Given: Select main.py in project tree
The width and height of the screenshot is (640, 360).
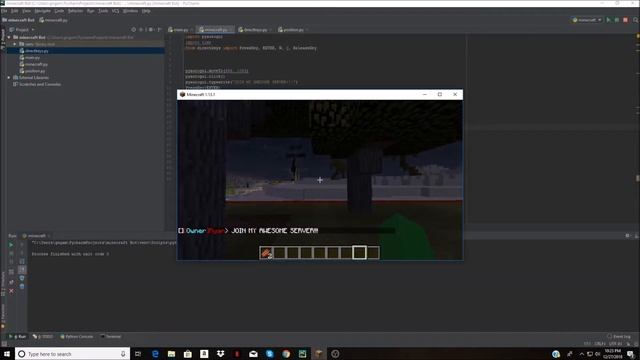Looking at the screenshot, I should 30,58.
